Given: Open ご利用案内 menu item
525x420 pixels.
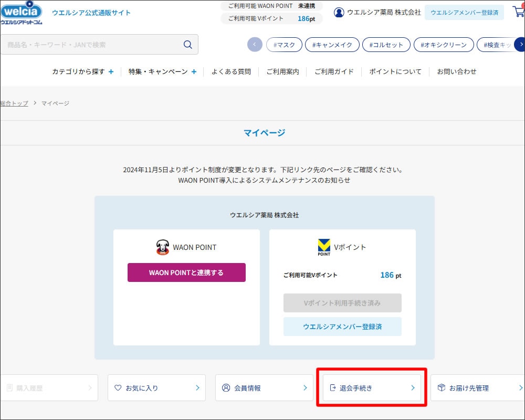Looking at the screenshot, I should 282,72.
